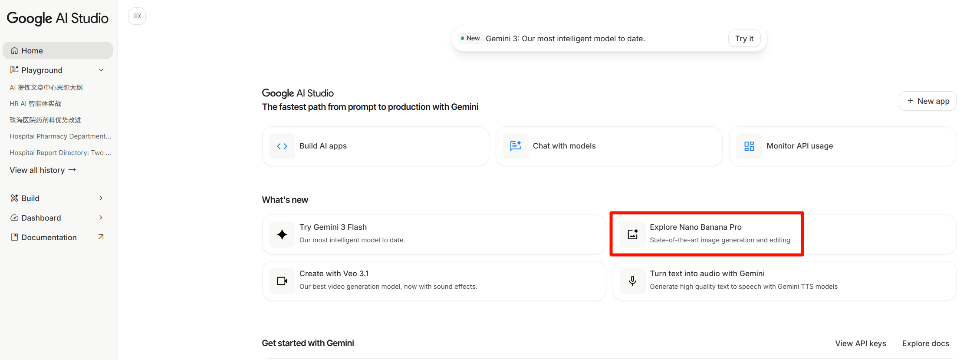Click the View API keys link
Image resolution: width=980 pixels, height=360 pixels.
[860, 343]
